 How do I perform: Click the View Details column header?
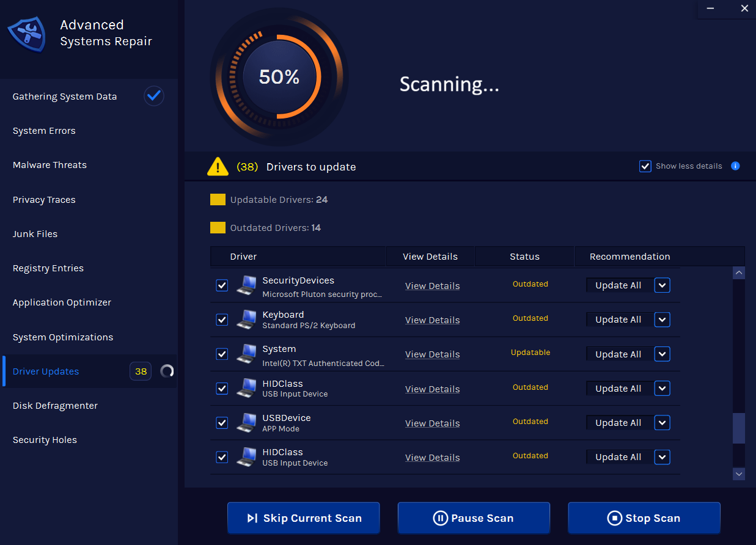(x=430, y=257)
